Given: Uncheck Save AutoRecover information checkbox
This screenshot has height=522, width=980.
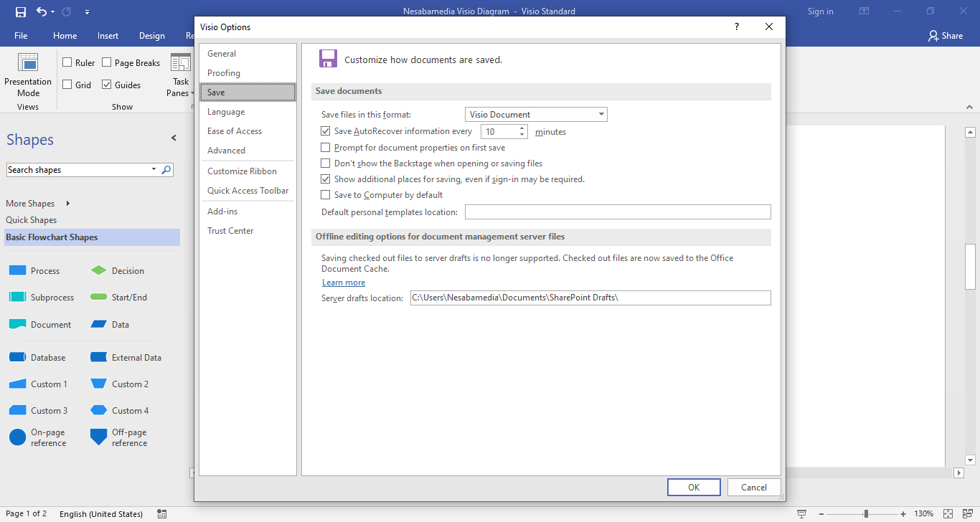Looking at the screenshot, I should click(326, 131).
